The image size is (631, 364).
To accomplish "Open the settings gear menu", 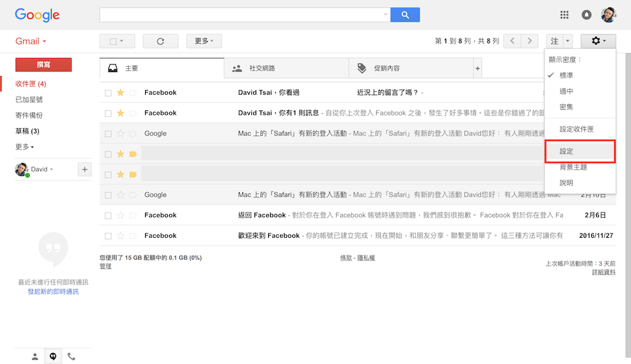I will point(598,41).
